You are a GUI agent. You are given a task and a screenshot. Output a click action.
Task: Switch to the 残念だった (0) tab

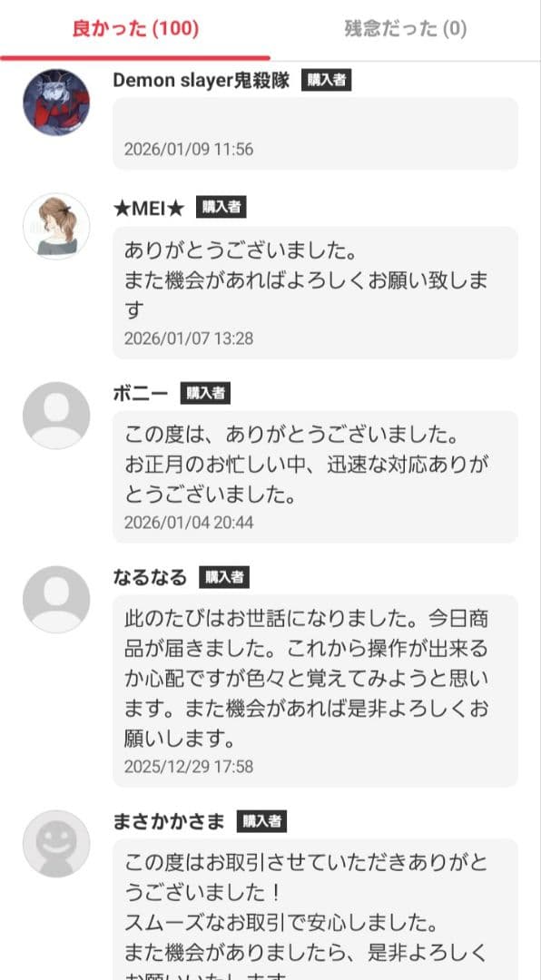click(x=402, y=28)
